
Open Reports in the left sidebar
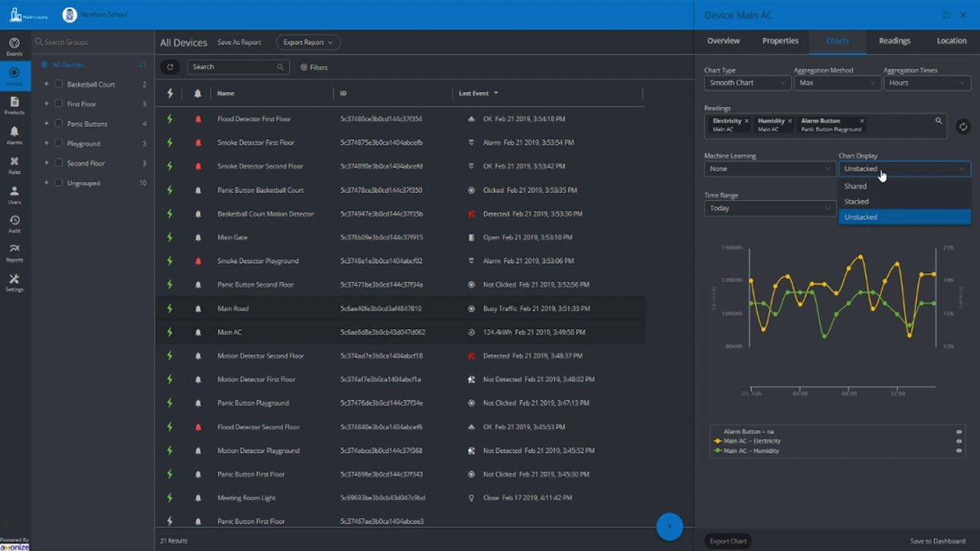pyautogui.click(x=14, y=253)
